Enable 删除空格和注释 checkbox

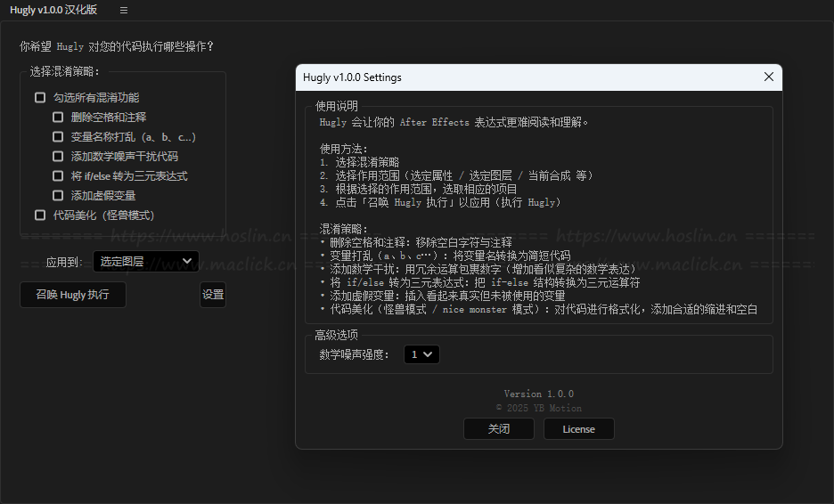click(x=58, y=117)
